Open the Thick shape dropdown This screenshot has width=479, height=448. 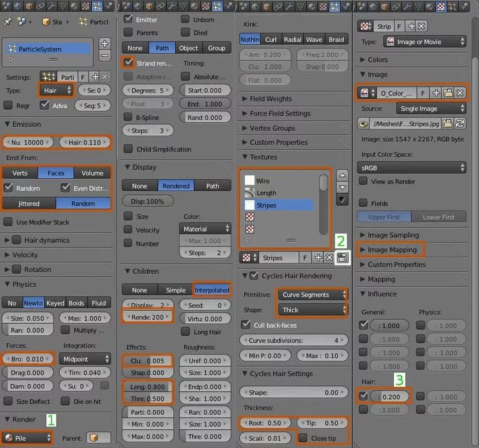[312, 310]
